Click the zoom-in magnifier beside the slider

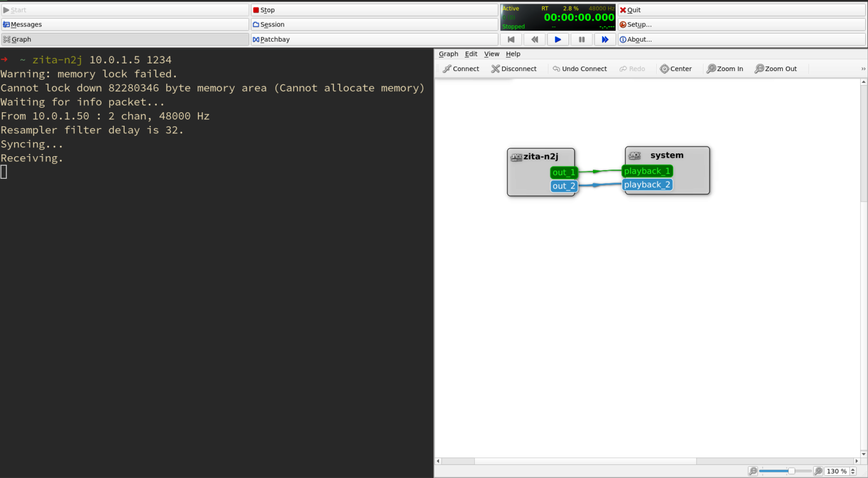(x=818, y=471)
